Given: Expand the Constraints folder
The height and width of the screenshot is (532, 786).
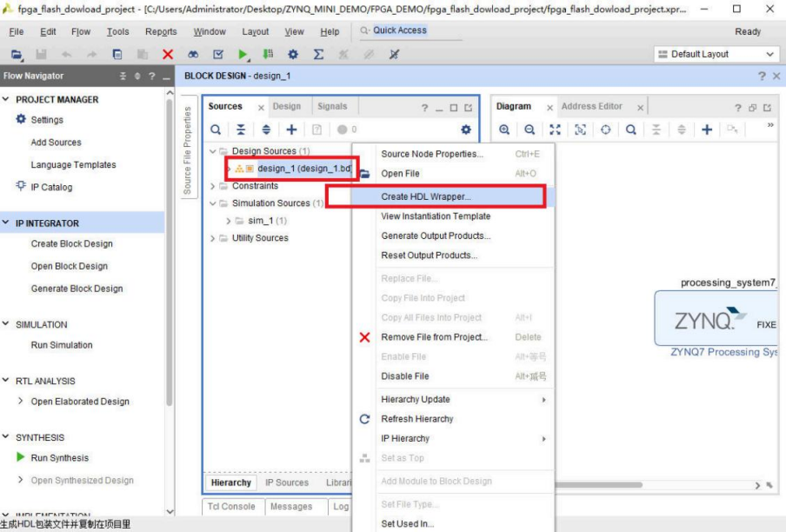Looking at the screenshot, I should [x=214, y=186].
